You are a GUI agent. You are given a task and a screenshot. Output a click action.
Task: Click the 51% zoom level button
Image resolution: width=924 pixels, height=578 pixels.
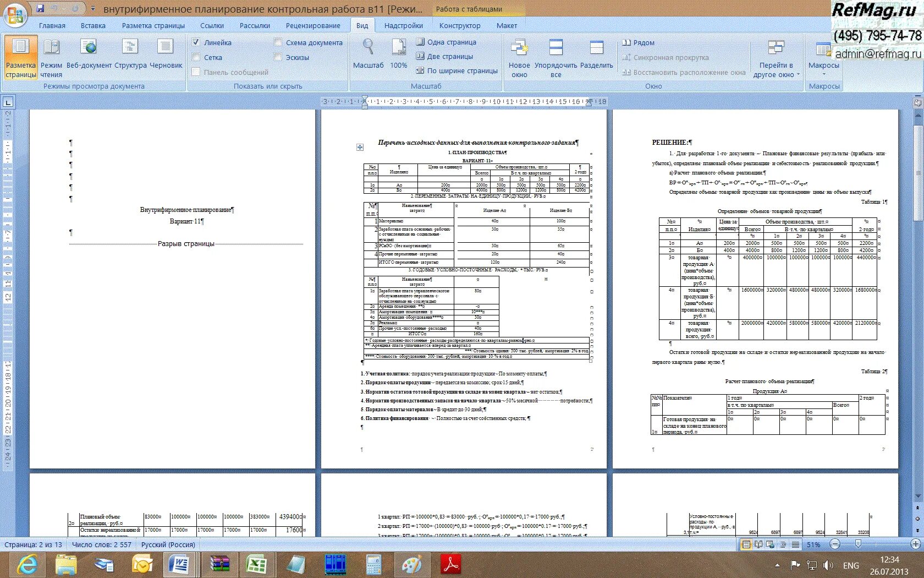813,544
